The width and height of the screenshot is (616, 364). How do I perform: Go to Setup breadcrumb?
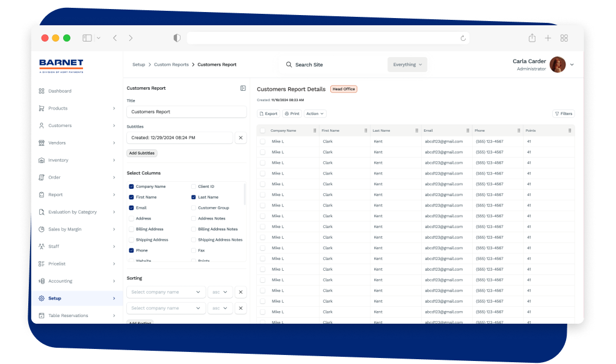139,64
